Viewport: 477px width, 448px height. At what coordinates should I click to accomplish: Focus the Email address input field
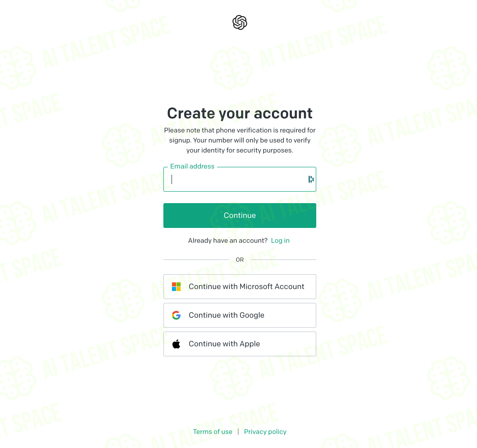pyautogui.click(x=240, y=179)
